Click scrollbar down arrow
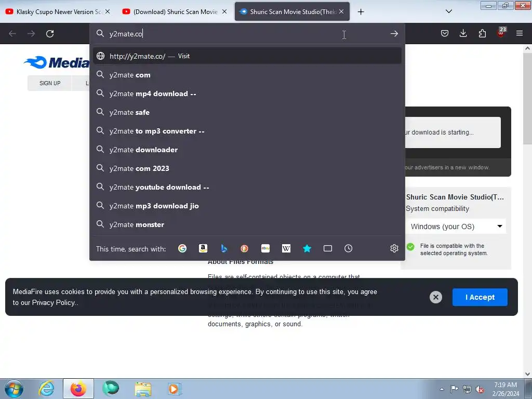532x399 pixels. click(527, 374)
